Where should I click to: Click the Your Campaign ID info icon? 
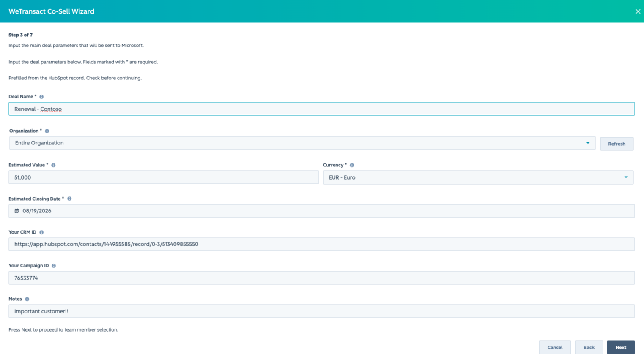click(54, 266)
